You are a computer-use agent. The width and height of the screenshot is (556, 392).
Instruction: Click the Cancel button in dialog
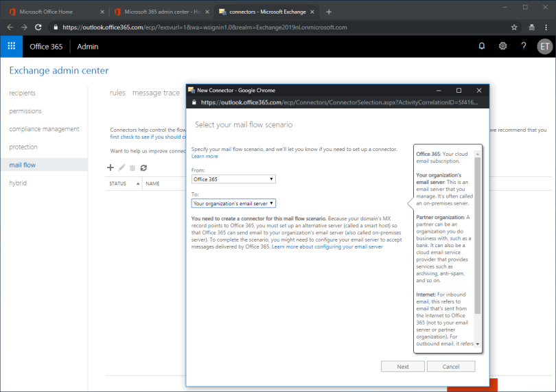coord(450,367)
